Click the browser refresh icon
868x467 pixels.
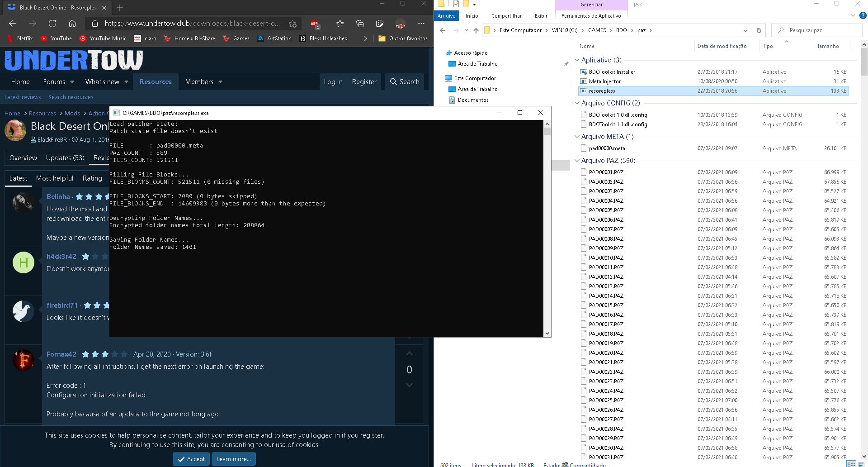pyautogui.click(x=52, y=24)
